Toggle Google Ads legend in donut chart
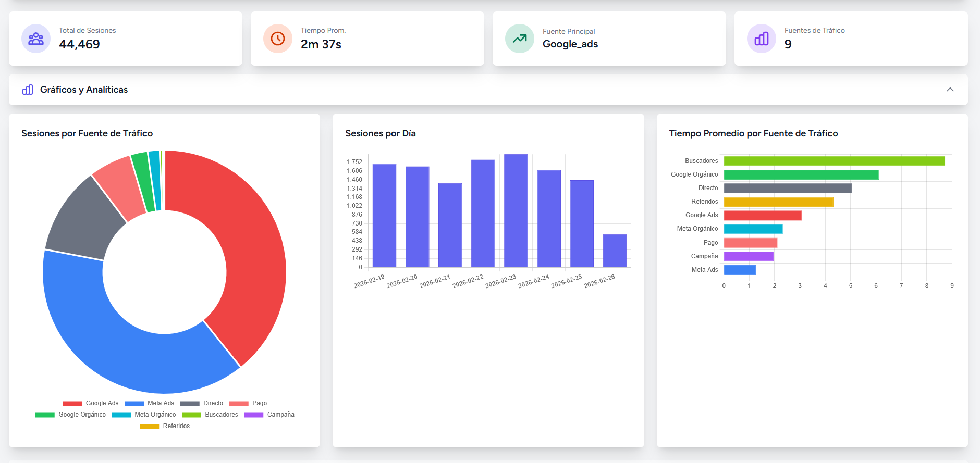This screenshot has height=463, width=980. 91,403
